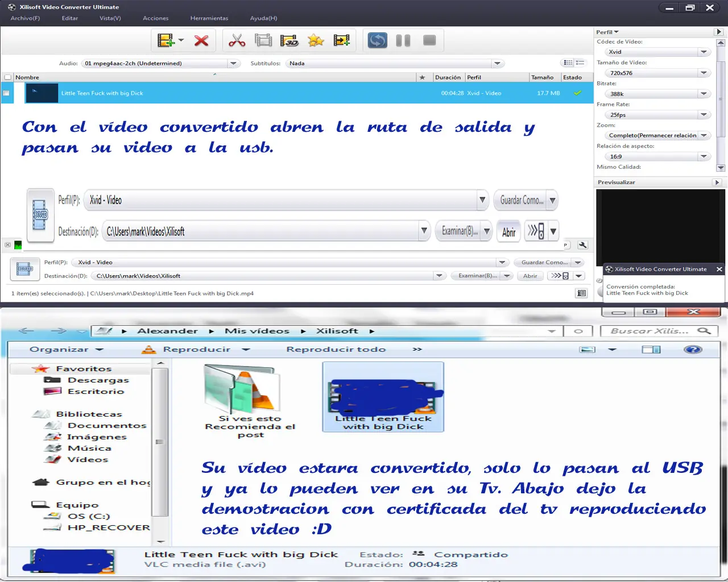Sort by the Tamaño column header
This screenshot has width=728, height=582.
coord(543,77)
